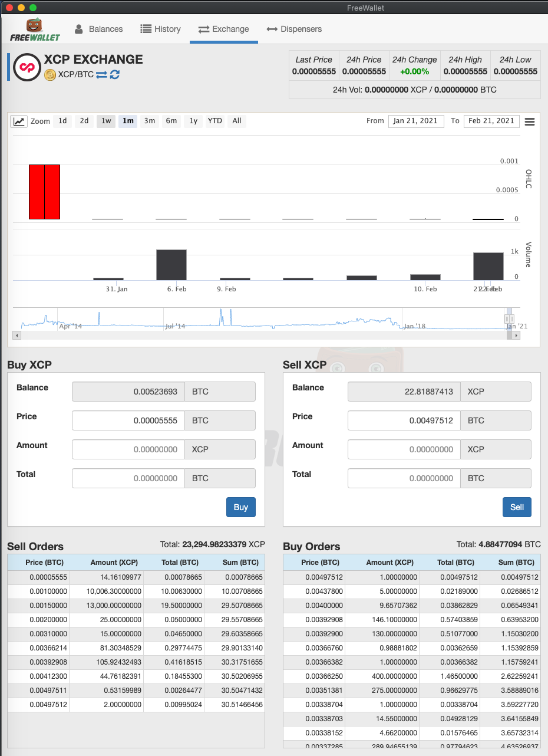Click the 24h Change +0.00% value
Image resolution: width=548 pixels, height=756 pixels.
click(414, 71)
